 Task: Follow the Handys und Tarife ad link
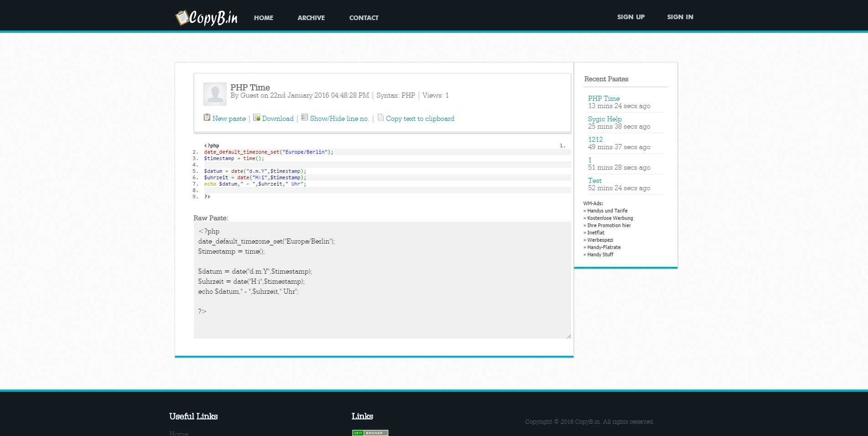pyautogui.click(x=607, y=211)
